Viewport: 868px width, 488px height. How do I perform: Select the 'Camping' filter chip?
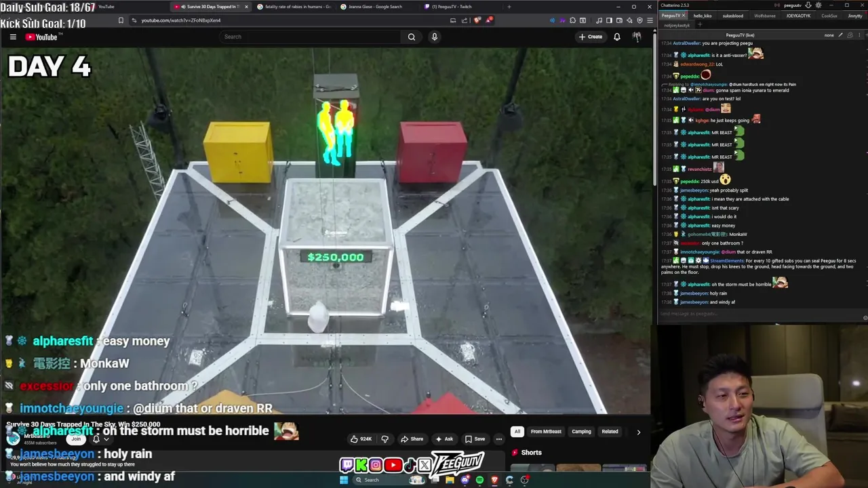coord(581,431)
